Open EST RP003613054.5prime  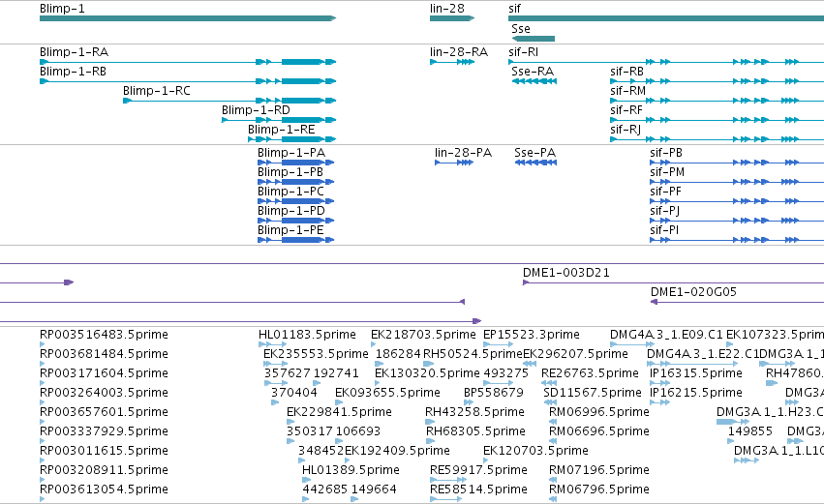point(104,489)
